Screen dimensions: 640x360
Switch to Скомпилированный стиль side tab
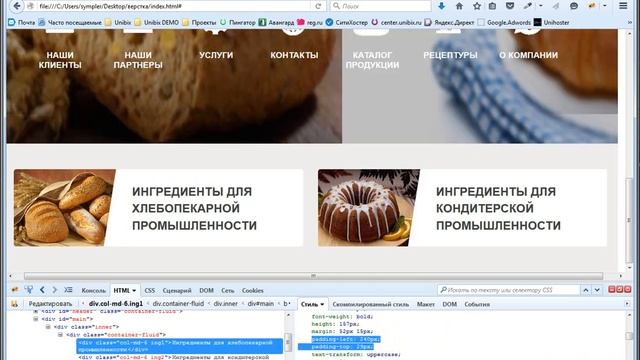click(x=371, y=304)
